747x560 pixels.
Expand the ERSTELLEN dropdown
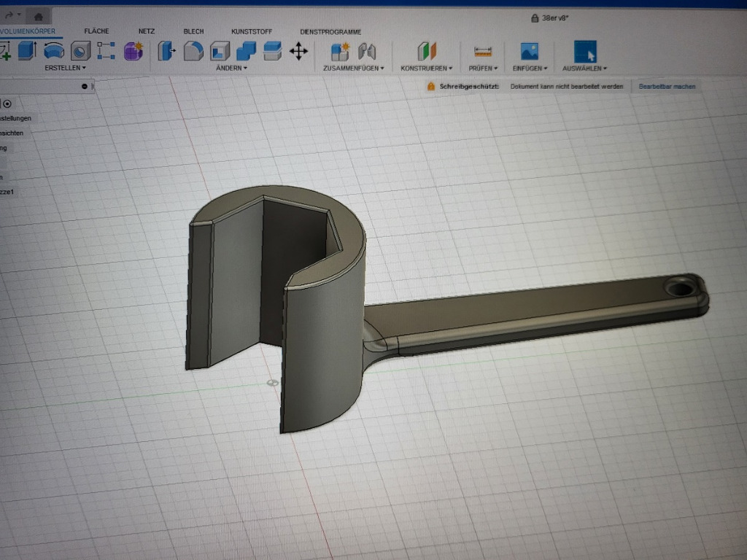[65, 68]
